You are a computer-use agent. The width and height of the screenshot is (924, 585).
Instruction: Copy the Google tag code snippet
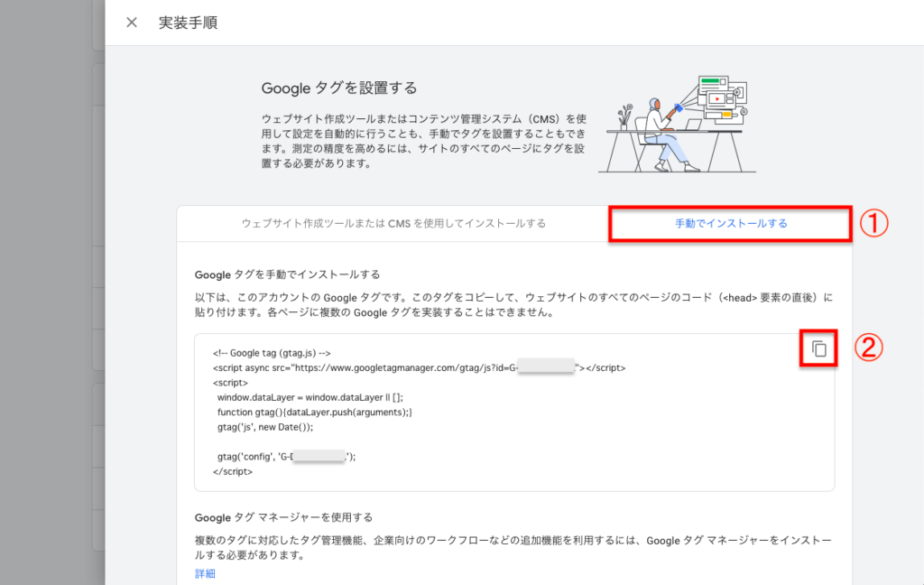(x=818, y=348)
